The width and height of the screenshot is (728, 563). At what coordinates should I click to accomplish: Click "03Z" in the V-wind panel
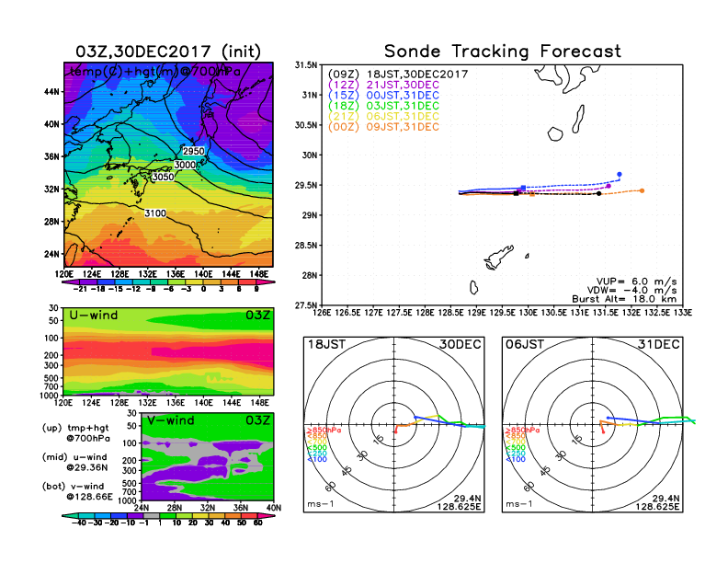pos(258,420)
